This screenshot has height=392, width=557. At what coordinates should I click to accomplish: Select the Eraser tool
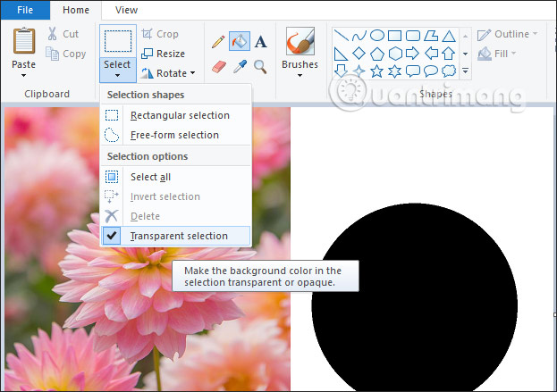click(219, 66)
